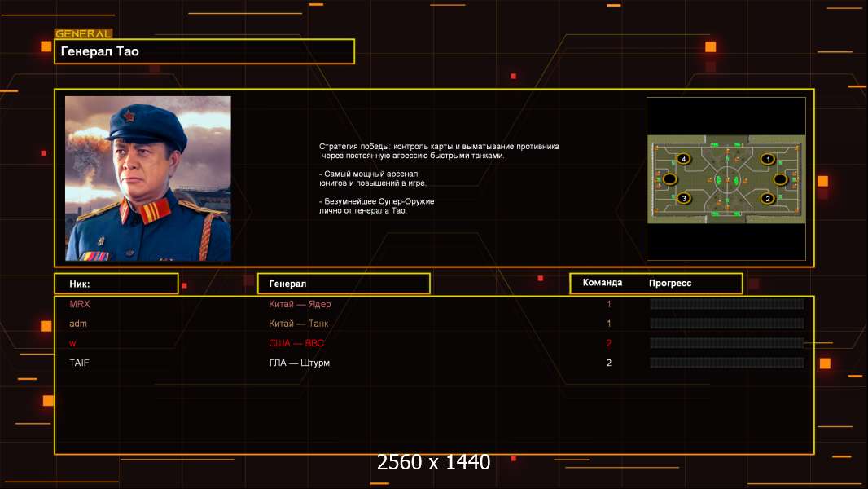Click MRX's loading progress bar
The image size is (868, 489).
(727, 303)
